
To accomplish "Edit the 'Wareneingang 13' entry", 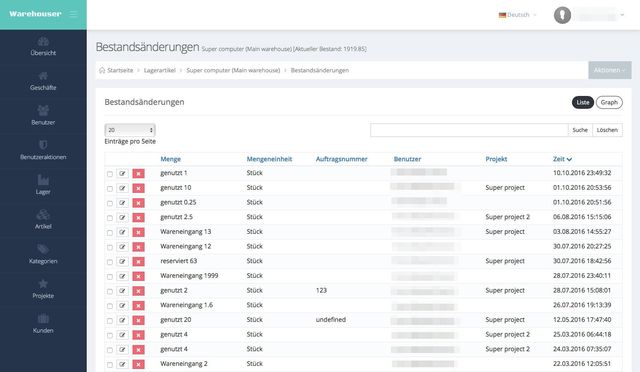I will click(122, 232).
